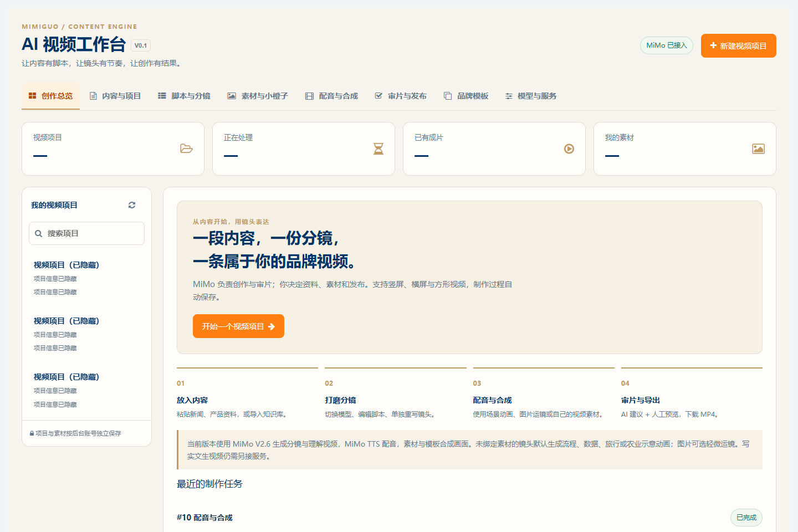Image resolution: width=798 pixels, height=532 pixels.
Task: Go to the 模型与服务 tab
Action: coord(530,96)
